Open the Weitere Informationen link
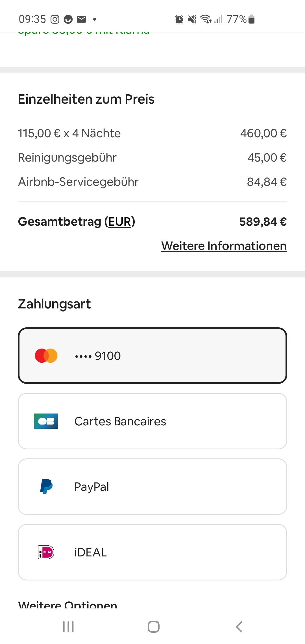The height and width of the screenshot is (644, 305). (x=224, y=246)
